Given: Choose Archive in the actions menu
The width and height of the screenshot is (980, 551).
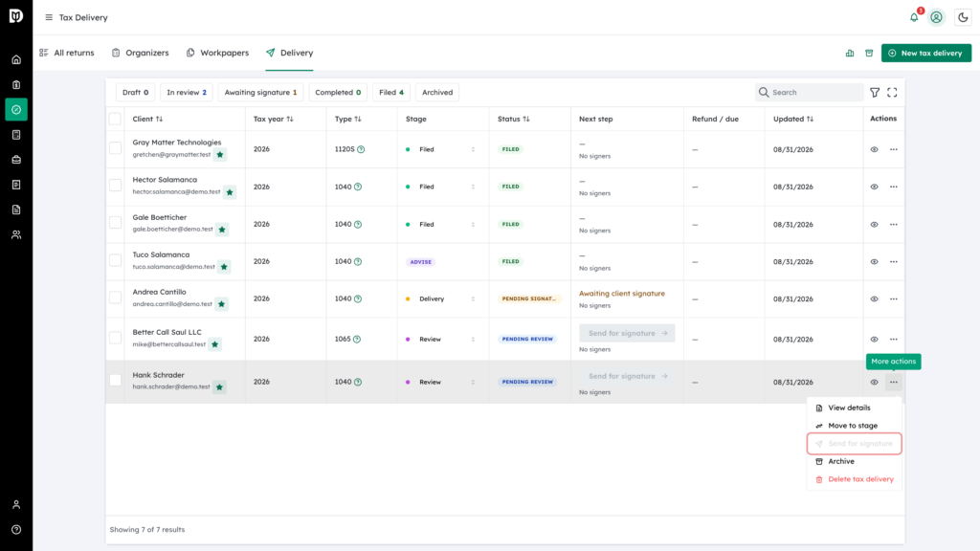Looking at the screenshot, I should 854,461.
